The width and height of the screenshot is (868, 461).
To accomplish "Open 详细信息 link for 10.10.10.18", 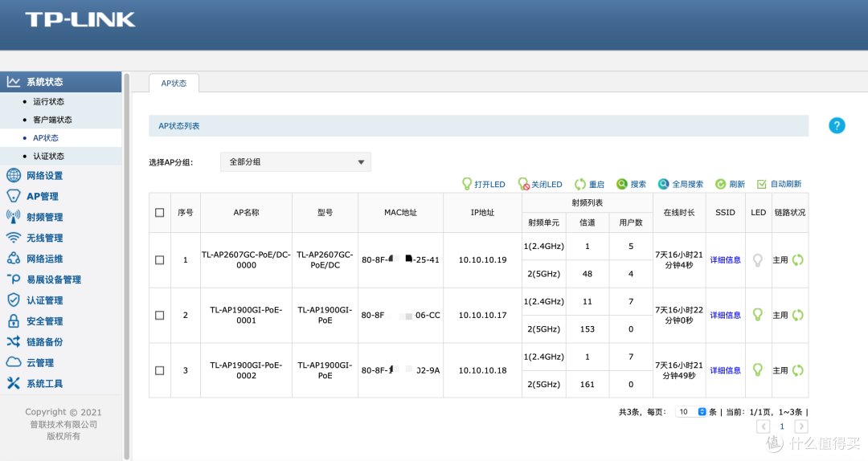I will [x=725, y=370].
